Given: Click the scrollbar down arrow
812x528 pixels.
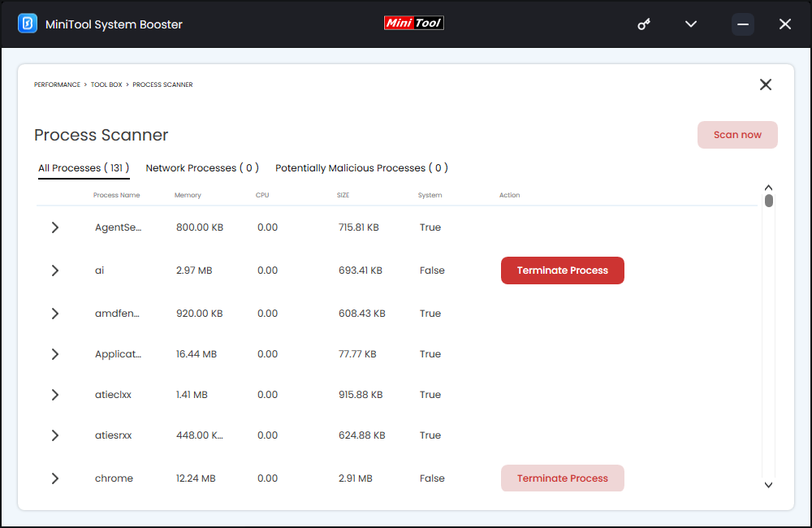Looking at the screenshot, I should click(768, 485).
